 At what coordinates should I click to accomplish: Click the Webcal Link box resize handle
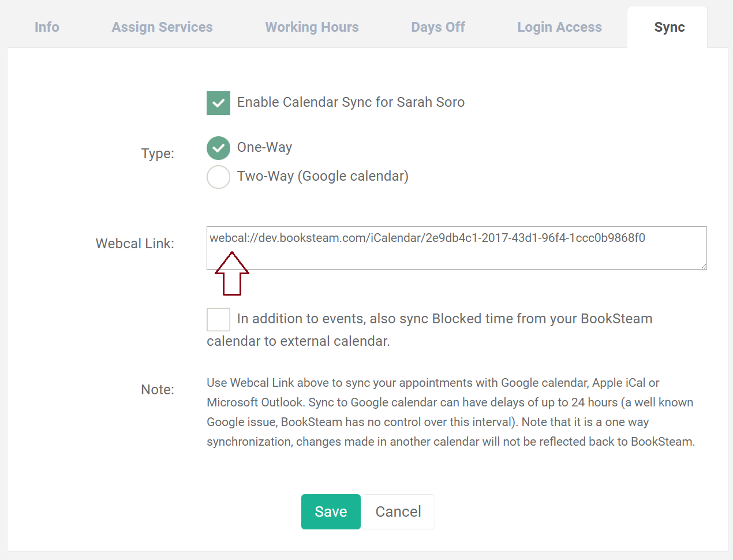704,266
